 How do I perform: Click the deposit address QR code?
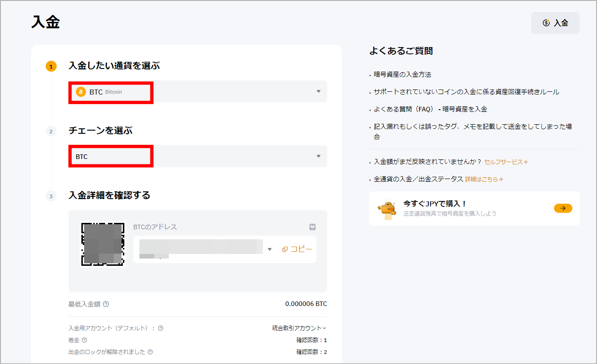pyautogui.click(x=103, y=244)
